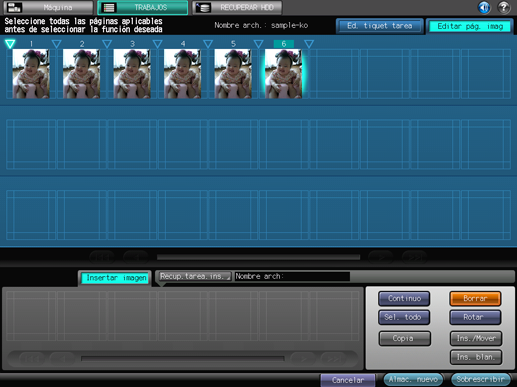This screenshot has width=517, height=387.
Task: Open the Ins./Mover options
Action: pyautogui.click(x=476, y=338)
